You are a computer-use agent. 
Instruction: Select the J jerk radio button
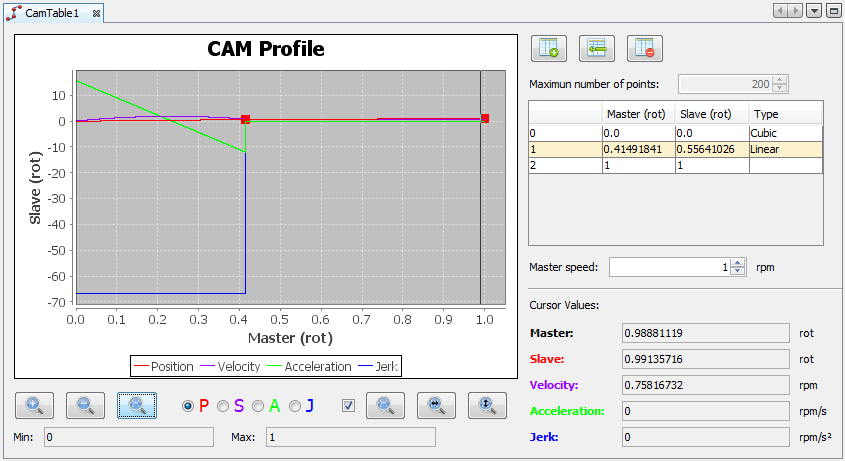pos(294,406)
